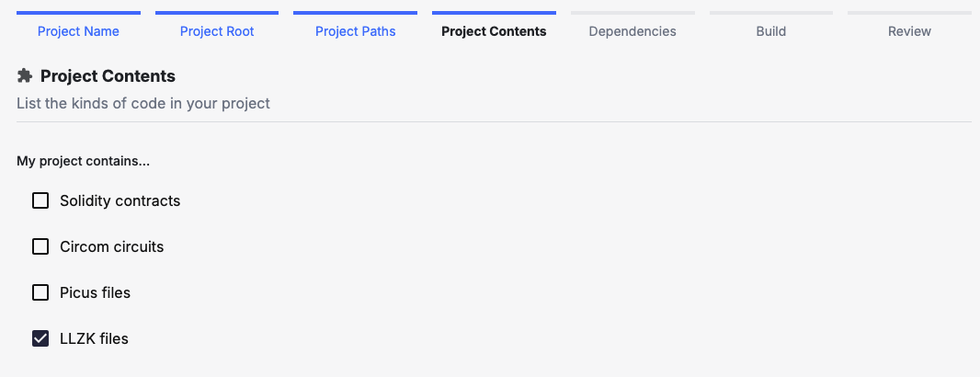The height and width of the screenshot is (377, 980).
Task: Click the gray progress bar above Review
Action: [909, 13]
